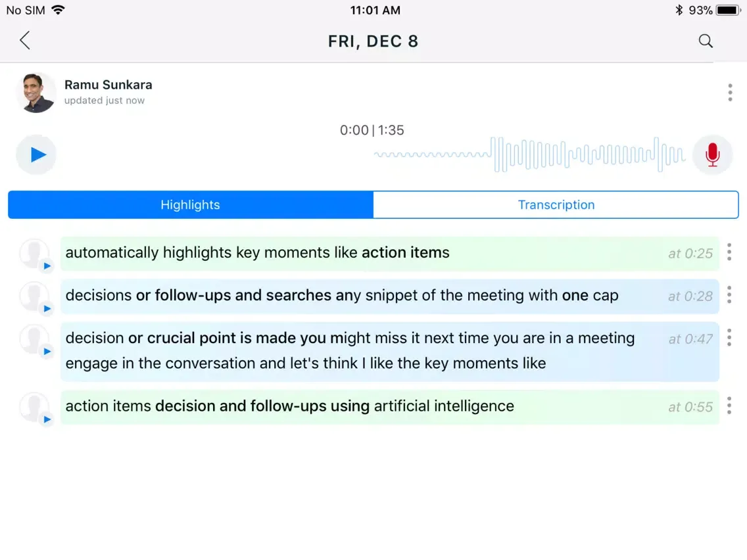The width and height of the screenshot is (747, 560).
Task: Play the highlight at 0:28
Action: 47,309
